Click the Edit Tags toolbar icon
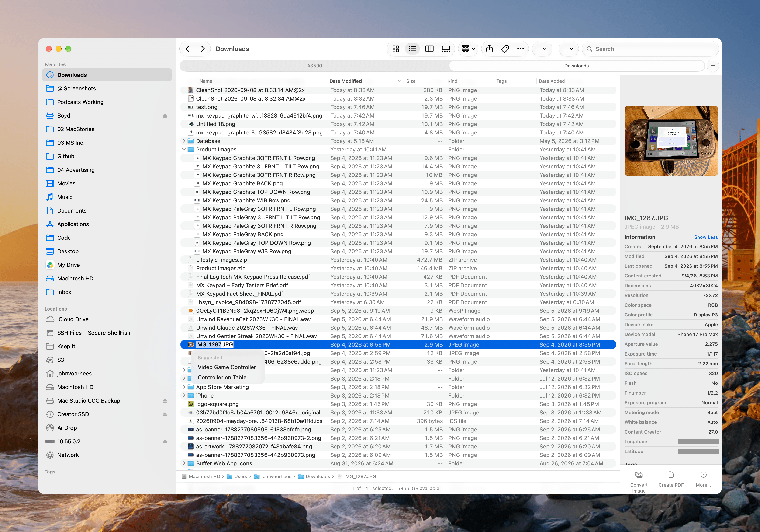This screenshot has height=532, width=760. [505, 49]
